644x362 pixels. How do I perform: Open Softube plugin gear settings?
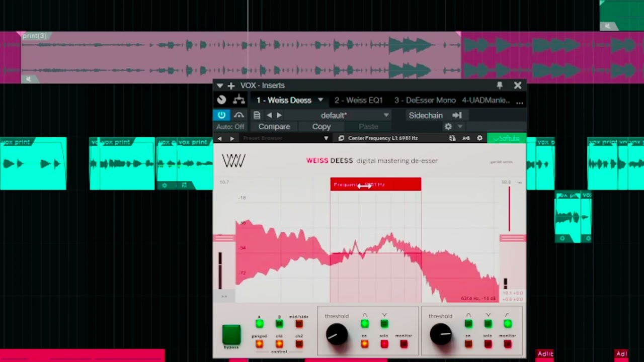click(x=479, y=138)
